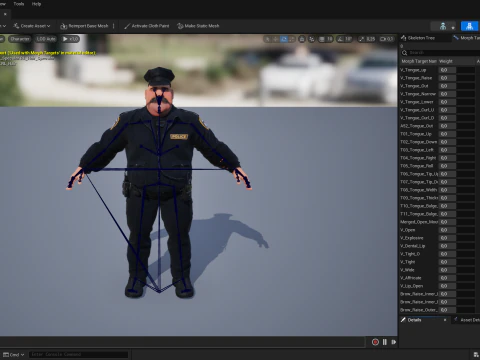This screenshot has width=480, height=360.
Task: Open the camera speed setting
Action: (x=387, y=39)
